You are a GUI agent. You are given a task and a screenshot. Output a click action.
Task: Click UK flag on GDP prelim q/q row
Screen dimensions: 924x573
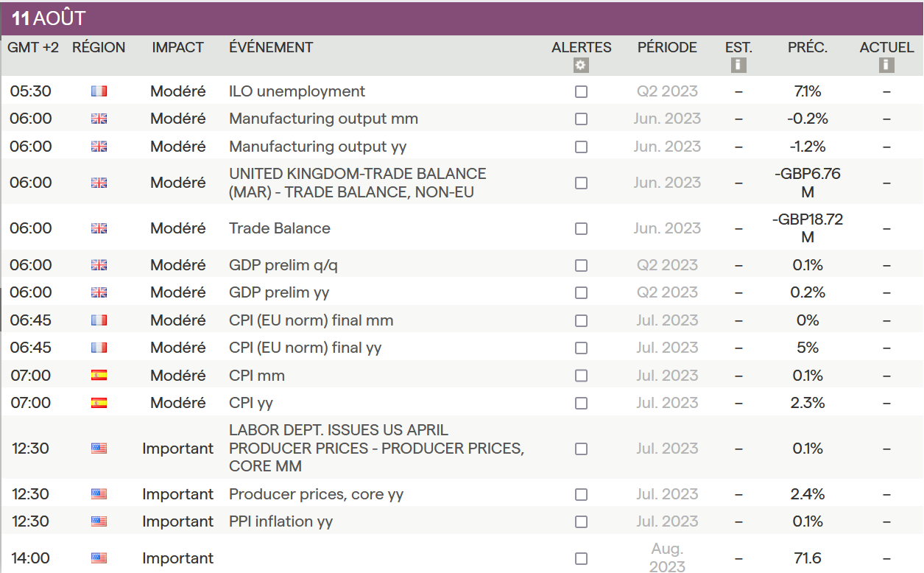point(99,265)
